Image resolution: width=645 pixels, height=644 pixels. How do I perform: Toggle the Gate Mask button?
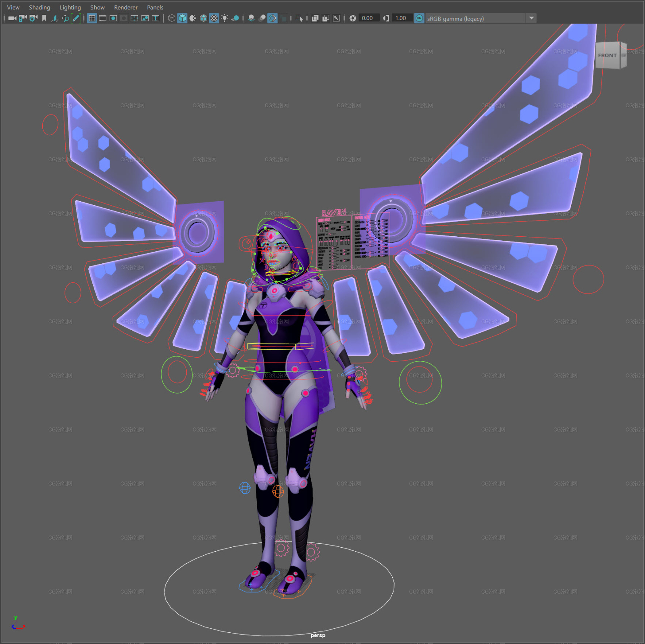pos(124,18)
